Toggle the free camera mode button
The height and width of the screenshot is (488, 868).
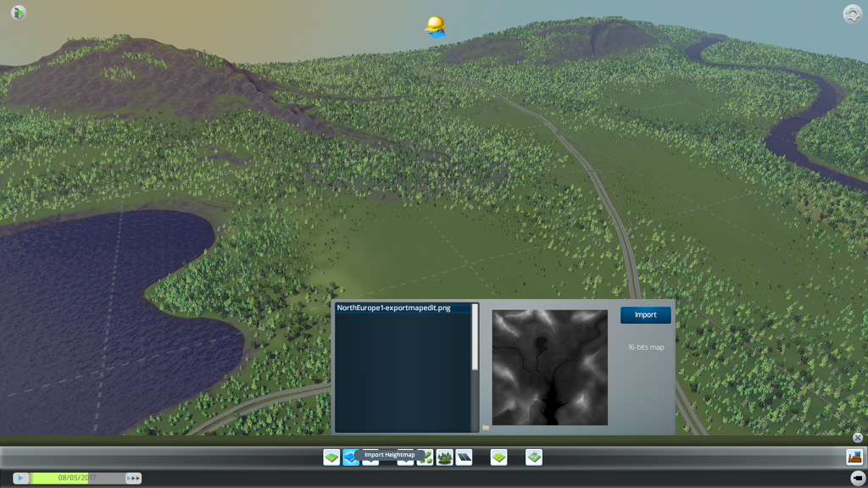coord(857,478)
